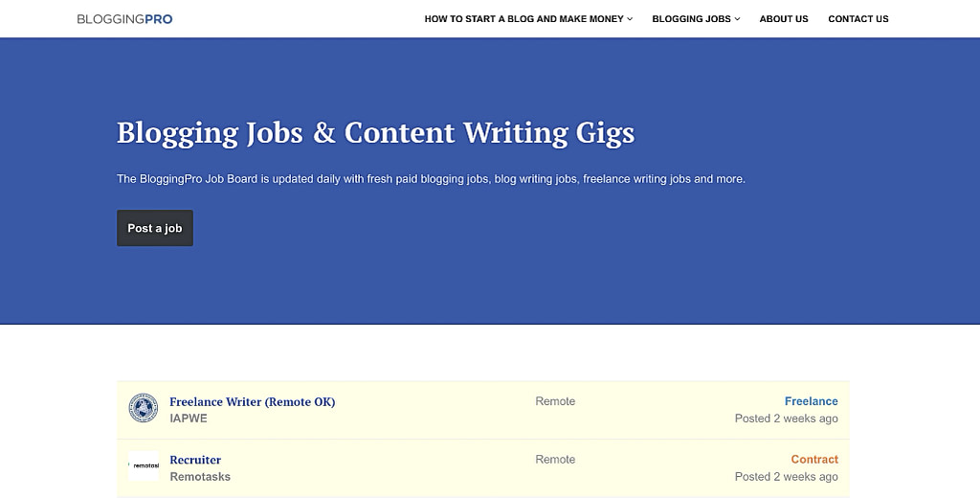Expand the Blogging Jobs chevron

(738, 19)
